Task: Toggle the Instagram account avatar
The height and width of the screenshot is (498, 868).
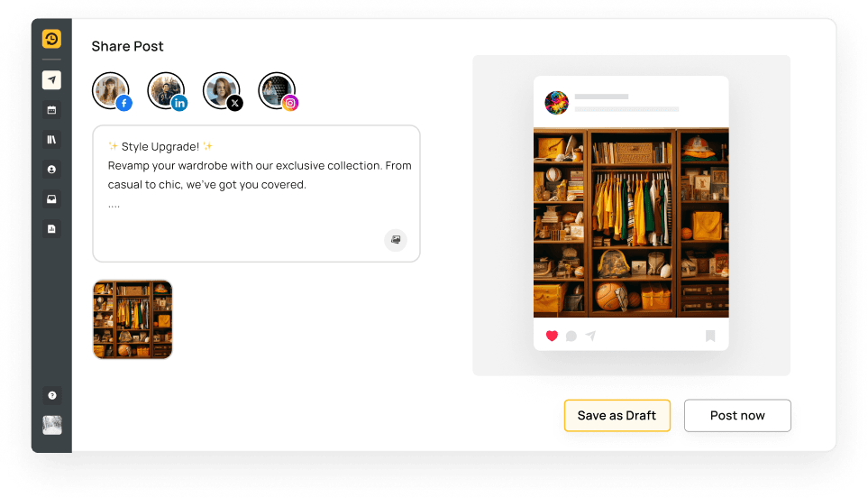Action: [278, 91]
